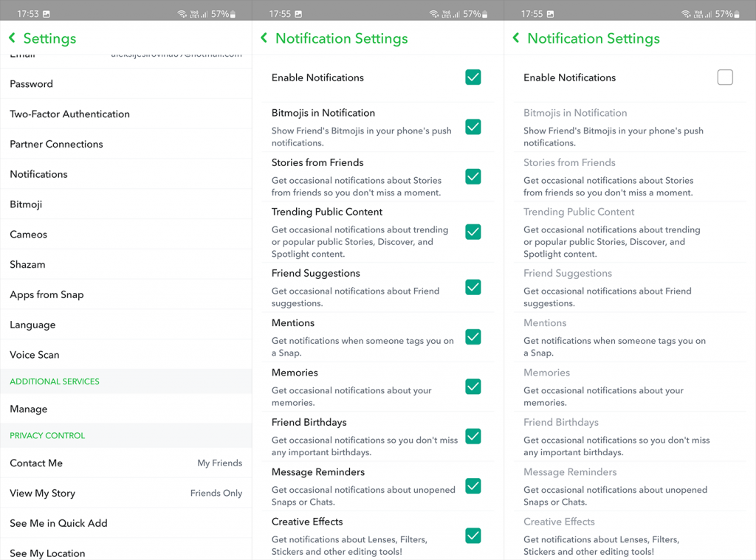Tap Notification Settings title in middle screen
The image size is (756, 560).
pos(341,38)
